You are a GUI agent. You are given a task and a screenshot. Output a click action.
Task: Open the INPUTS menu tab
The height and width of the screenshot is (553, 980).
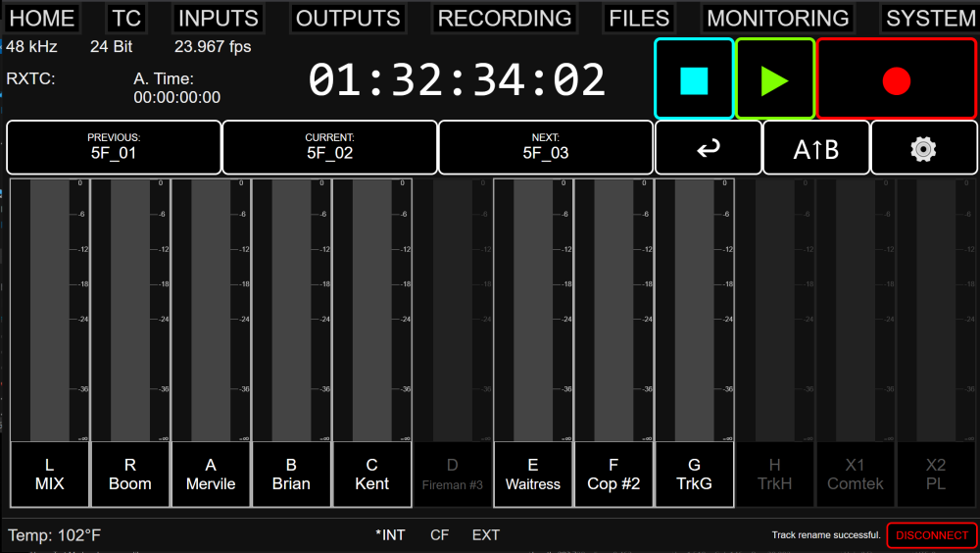pyautogui.click(x=219, y=19)
